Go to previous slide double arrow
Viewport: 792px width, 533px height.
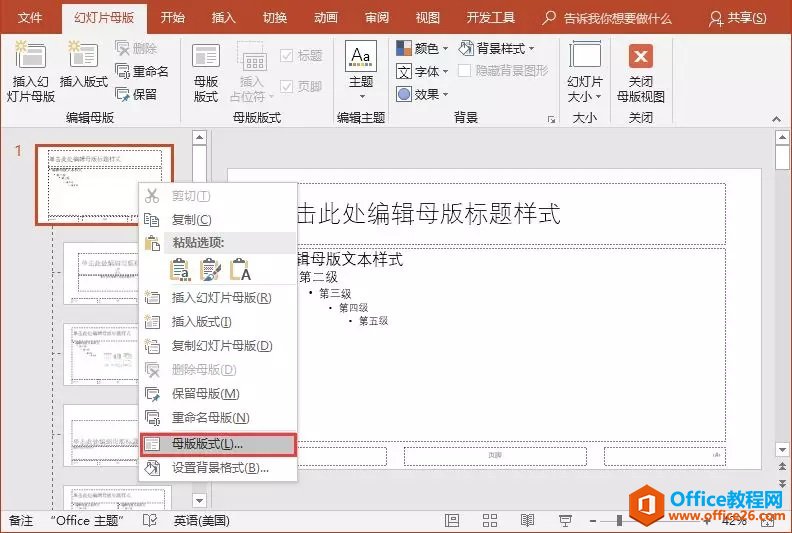[782, 466]
